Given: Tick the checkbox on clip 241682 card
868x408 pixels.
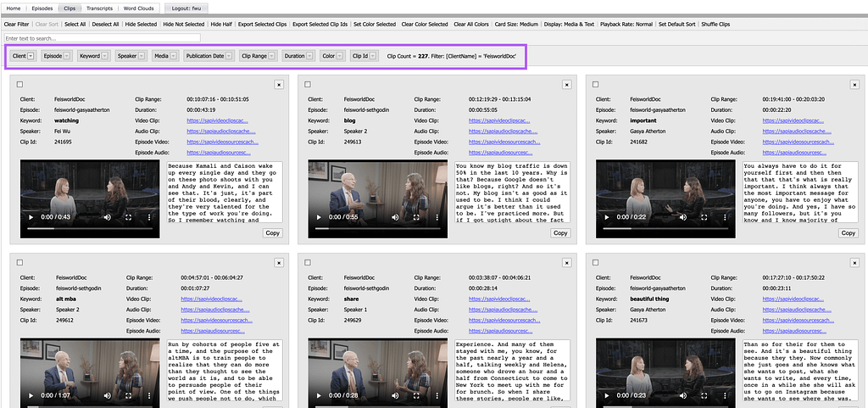Looking at the screenshot, I should click(596, 84).
